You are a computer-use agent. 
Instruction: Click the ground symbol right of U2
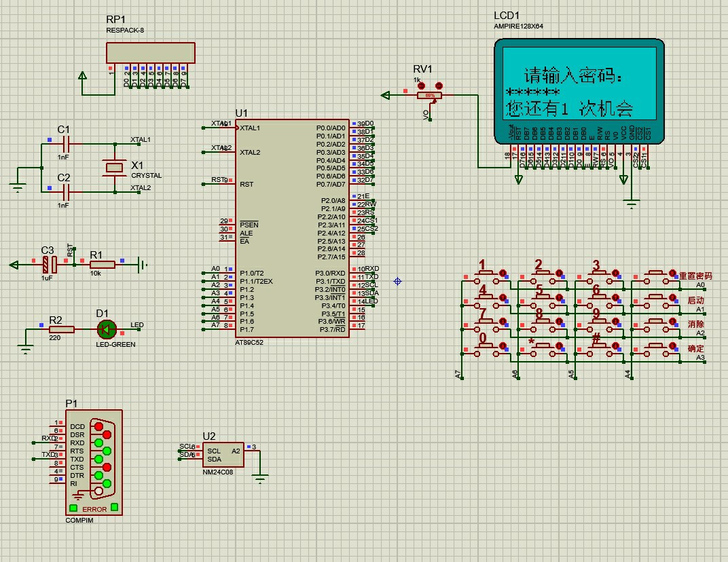point(260,479)
